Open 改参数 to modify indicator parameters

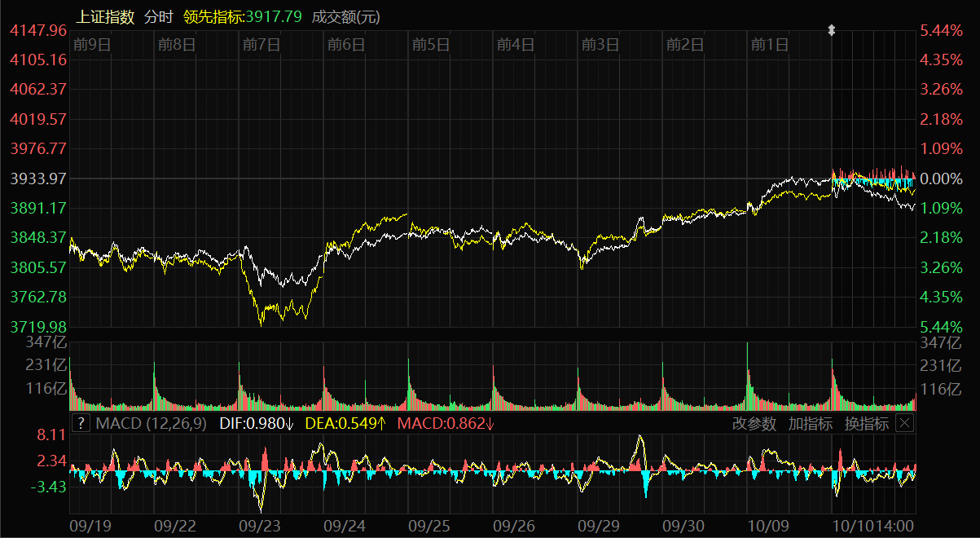754,423
